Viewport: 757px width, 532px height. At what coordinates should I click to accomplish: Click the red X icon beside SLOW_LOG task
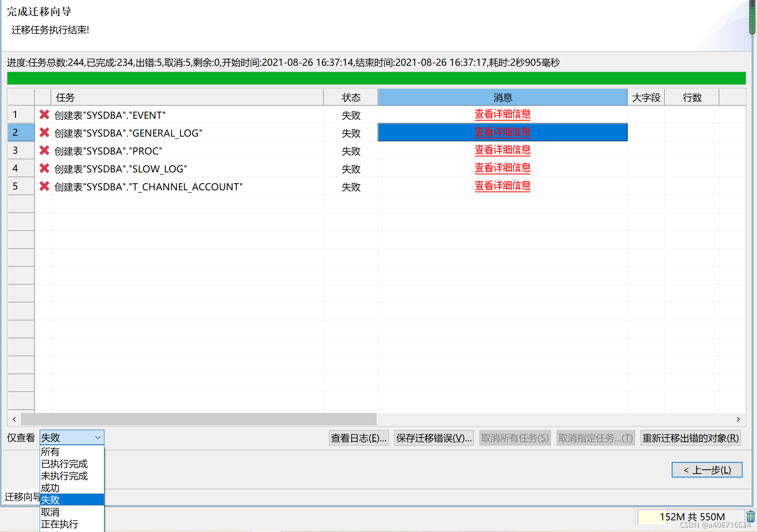point(44,168)
